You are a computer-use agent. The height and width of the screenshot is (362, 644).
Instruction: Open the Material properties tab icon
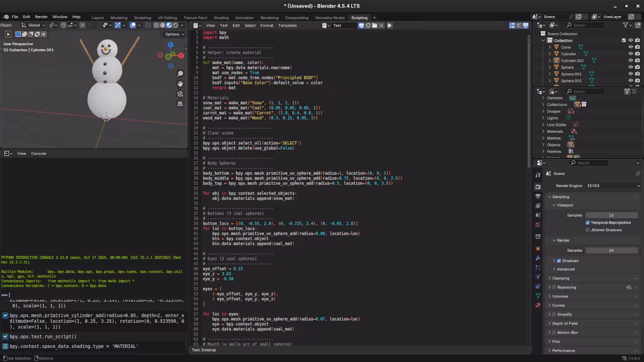click(538, 305)
